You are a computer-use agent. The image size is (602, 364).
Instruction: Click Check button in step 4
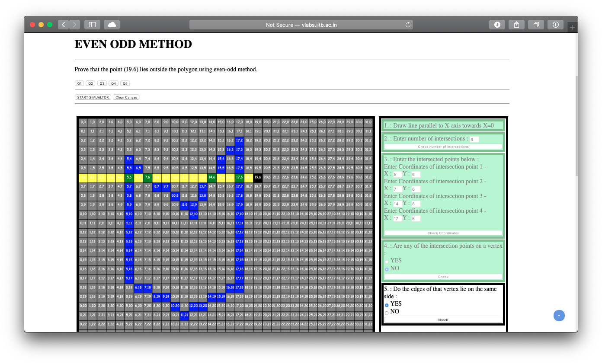tap(443, 277)
